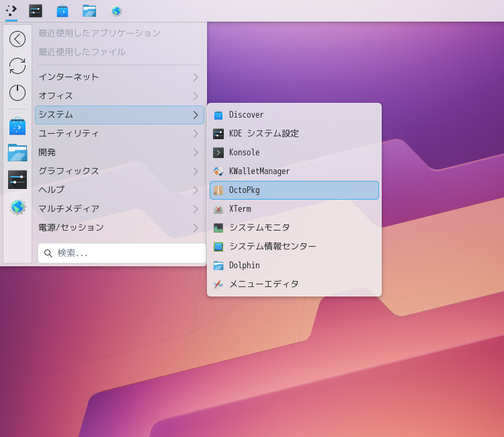Launch web browser globe icon in top panel
The image size is (504, 437).
[x=116, y=11]
